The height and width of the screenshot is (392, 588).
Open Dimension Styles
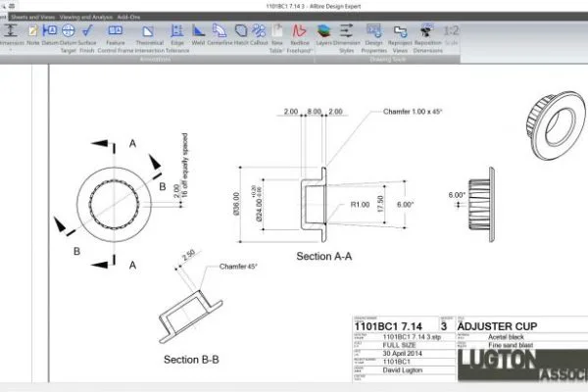tap(347, 38)
